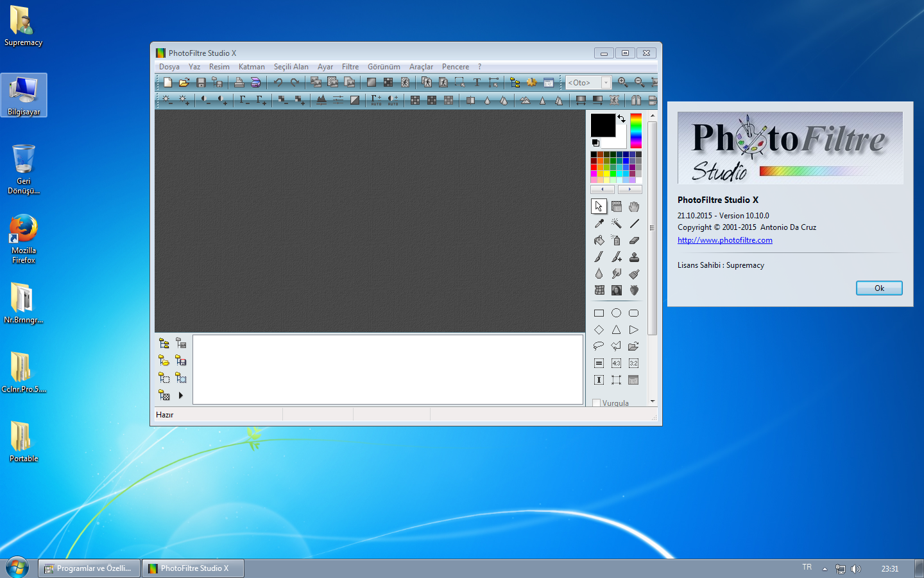Image resolution: width=924 pixels, height=578 pixels.
Task: Open the image explorer folder tree toolbar icon
Action: [515, 82]
